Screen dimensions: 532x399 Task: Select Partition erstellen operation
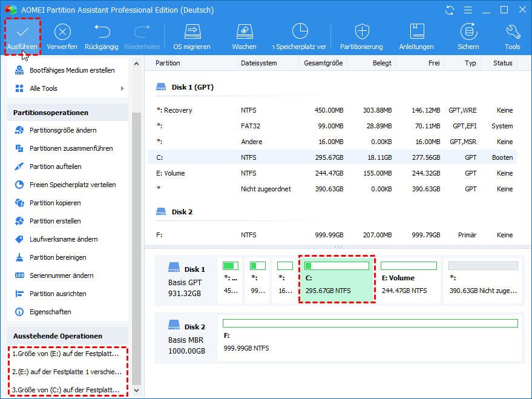point(68,221)
